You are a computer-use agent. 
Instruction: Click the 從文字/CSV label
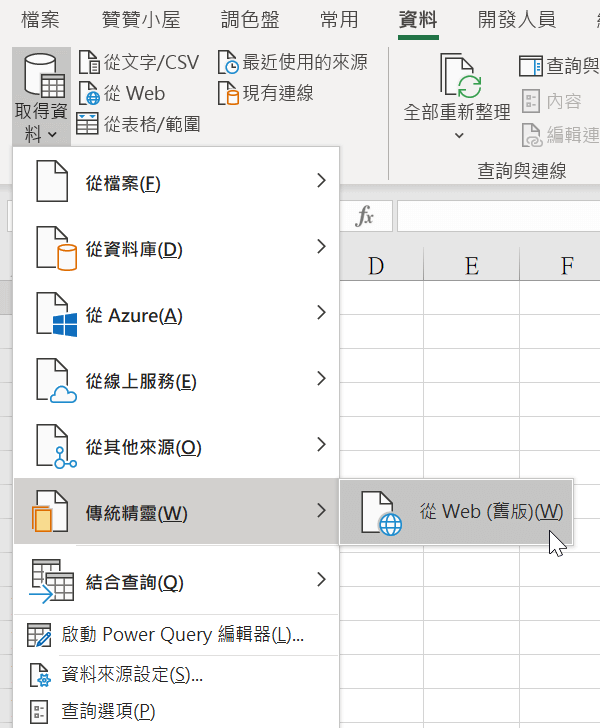pos(151,63)
